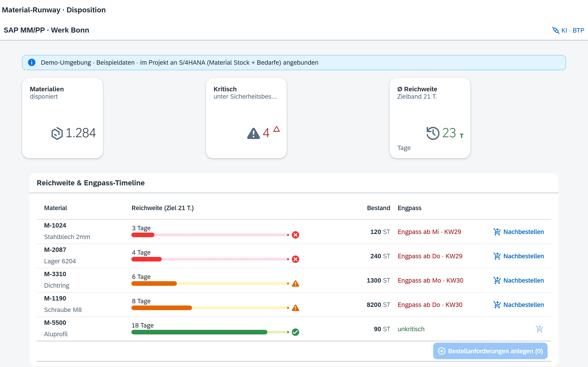588x367 pixels.
Task: Click red error icon for M-1024
Action: tap(295, 235)
